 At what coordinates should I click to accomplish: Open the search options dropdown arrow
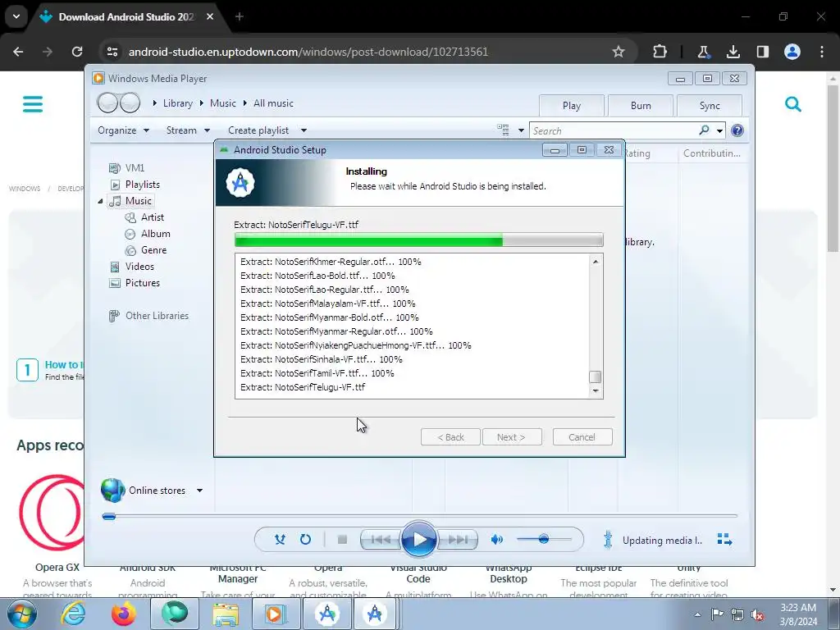coord(719,130)
